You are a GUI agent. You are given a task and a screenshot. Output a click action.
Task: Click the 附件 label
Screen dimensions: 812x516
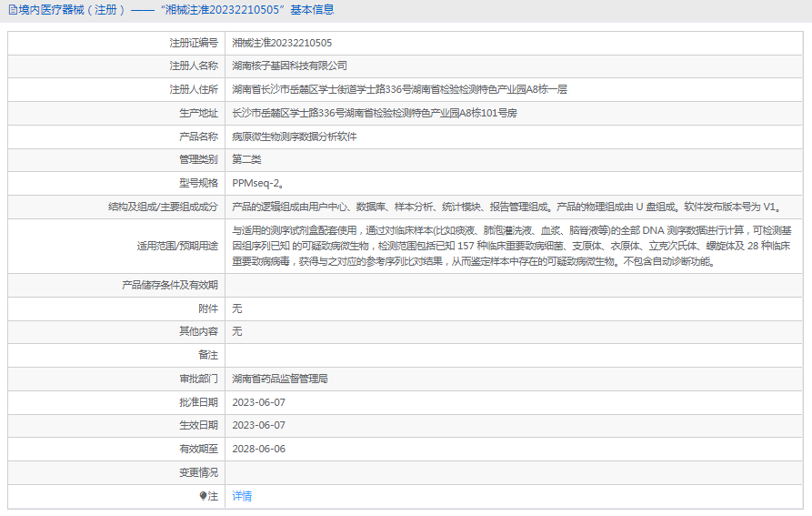[x=208, y=309]
